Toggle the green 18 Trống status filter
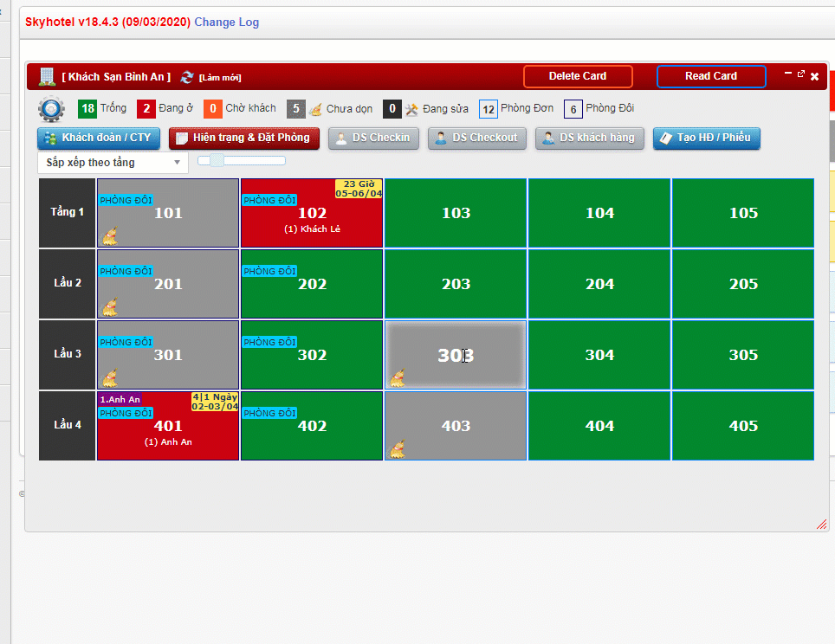 (87, 108)
